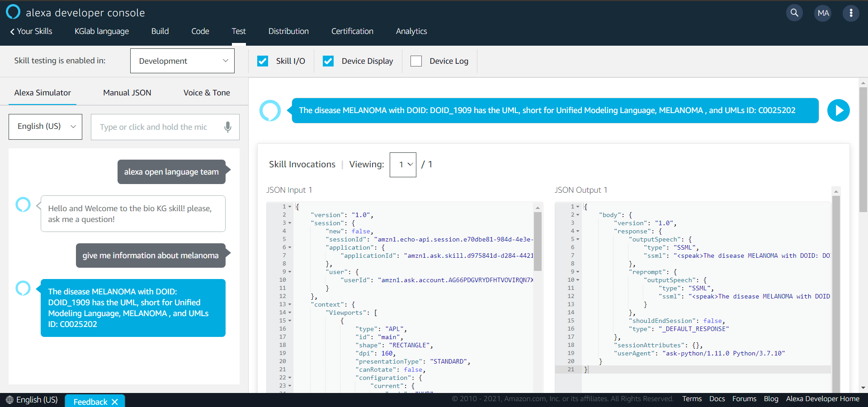Screen dimensions: 868x407
Task: Collapse the Viewports fold at input line 14
Action: click(x=290, y=312)
